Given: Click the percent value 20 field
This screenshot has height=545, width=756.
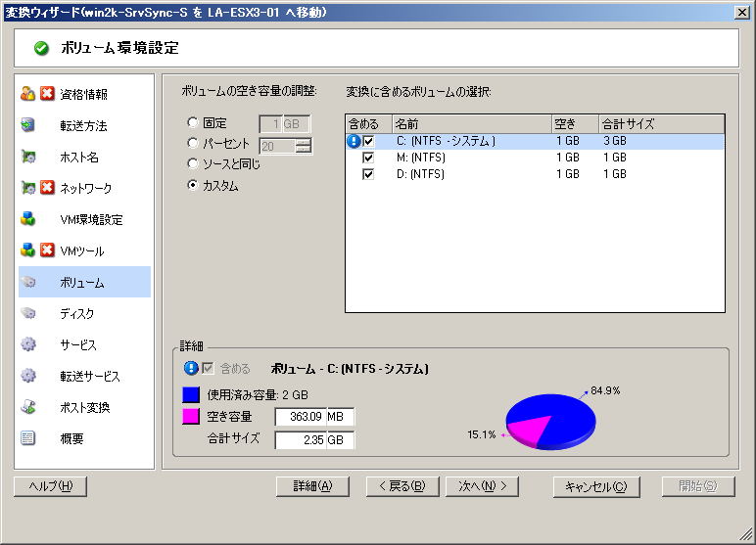Looking at the screenshot, I should [x=278, y=146].
